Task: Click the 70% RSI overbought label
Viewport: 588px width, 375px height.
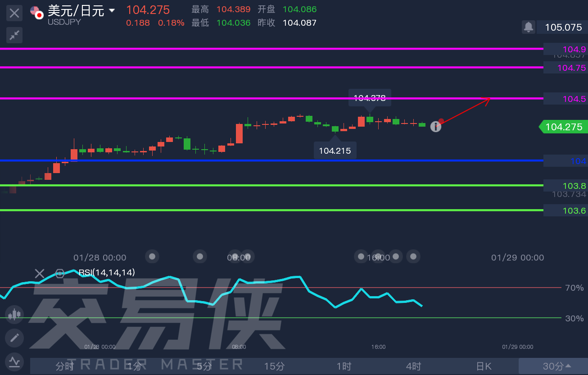Action: coord(574,288)
